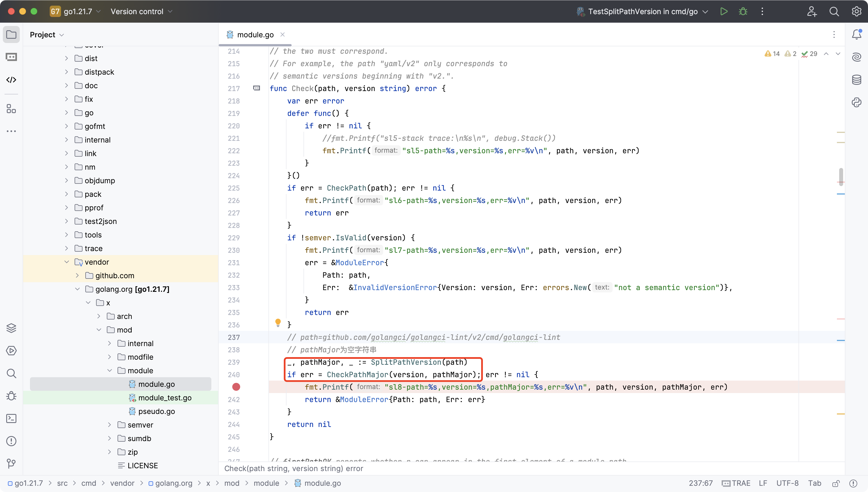Toggle read-only lock in status bar
Image resolution: width=868 pixels, height=492 pixels.
pyautogui.click(x=836, y=483)
